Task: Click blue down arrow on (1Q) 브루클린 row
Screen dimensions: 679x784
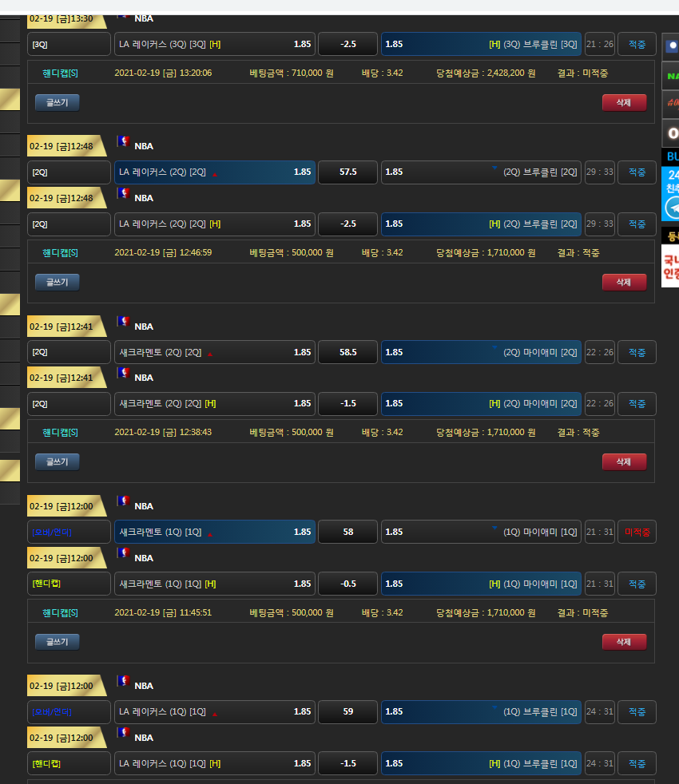Action: click(x=494, y=708)
